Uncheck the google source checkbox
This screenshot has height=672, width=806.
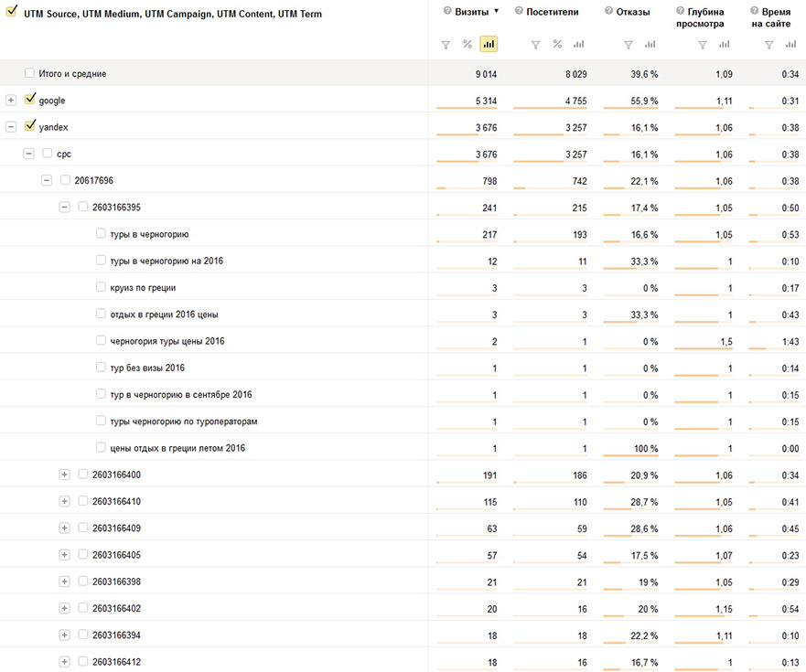30,100
